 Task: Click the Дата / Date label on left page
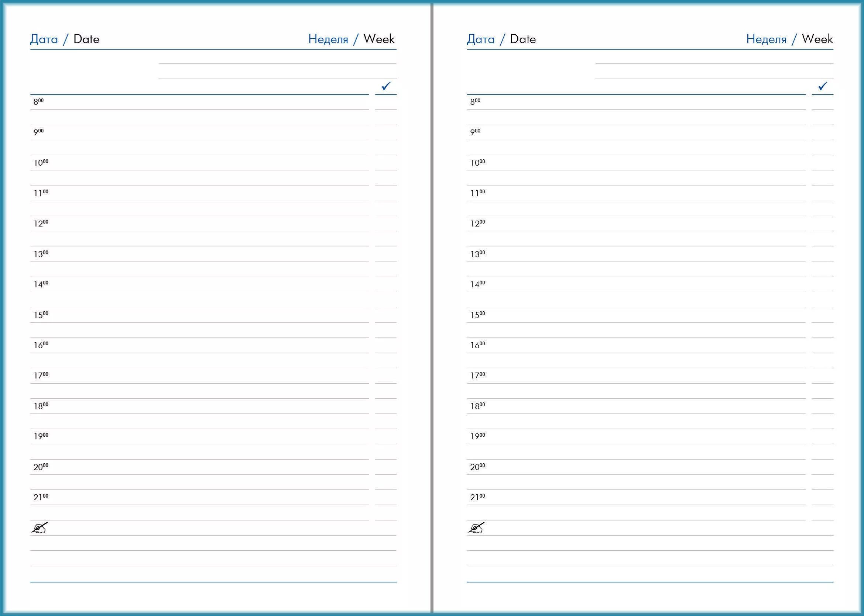(65, 39)
